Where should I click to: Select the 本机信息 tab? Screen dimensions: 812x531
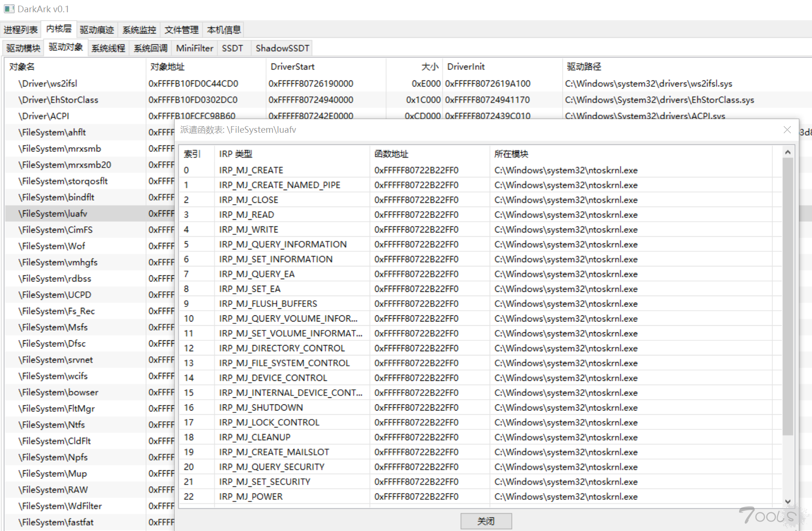pos(224,29)
